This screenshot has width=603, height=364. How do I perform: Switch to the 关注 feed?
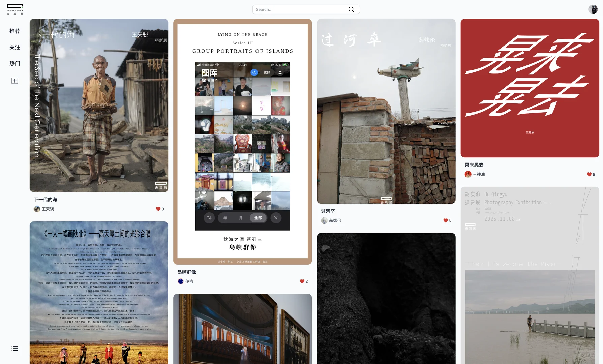click(15, 47)
